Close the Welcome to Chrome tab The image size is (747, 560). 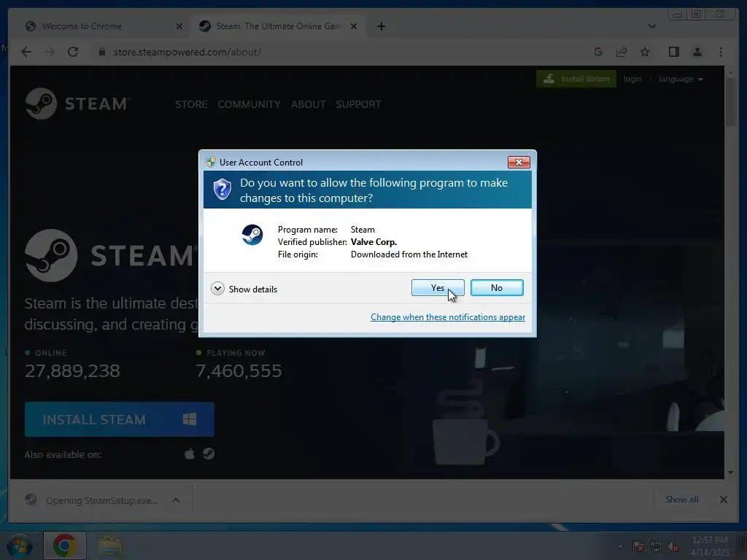[x=179, y=26]
